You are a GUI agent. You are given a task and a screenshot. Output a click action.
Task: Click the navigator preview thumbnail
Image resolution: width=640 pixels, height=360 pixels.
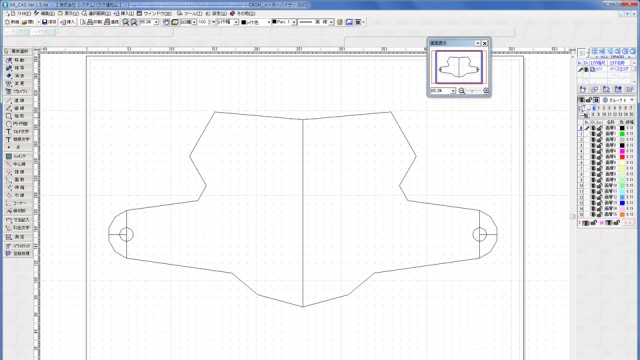pyautogui.click(x=459, y=67)
